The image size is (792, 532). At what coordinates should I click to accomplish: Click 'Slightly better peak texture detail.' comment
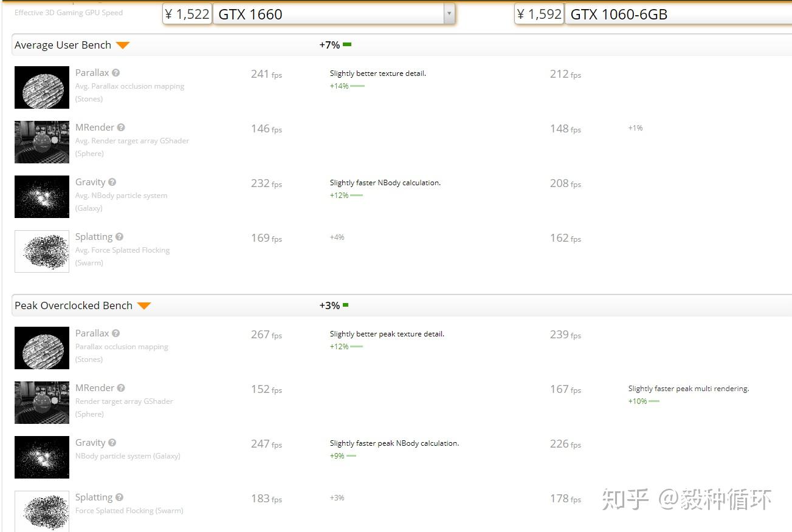tap(387, 334)
